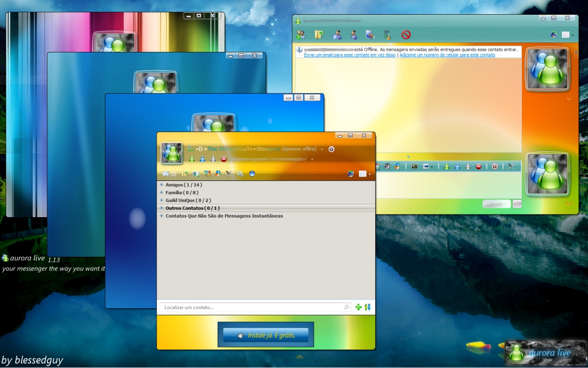Screen dimensions: 588x368
Task: Click red stop status icon in chat input toolbar
Action: [479, 166]
